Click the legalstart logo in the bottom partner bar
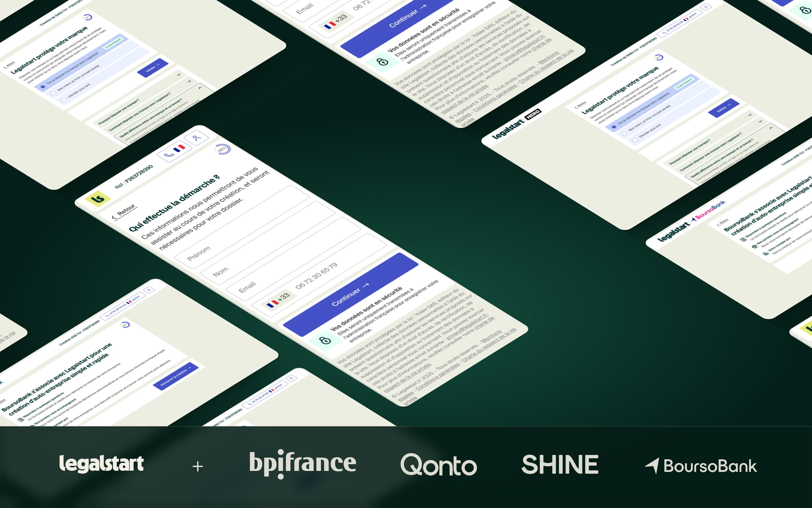The image size is (812, 508). click(101, 464)
